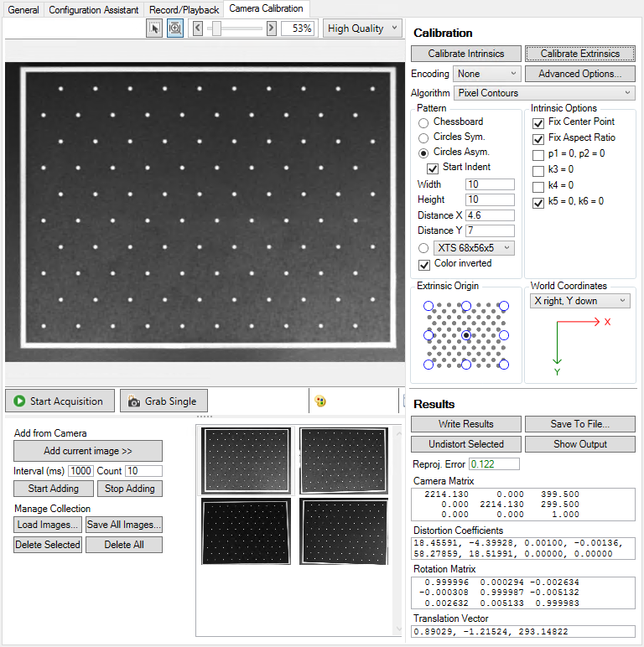Click Delete Selected button
Image resolution: width=644 pixels, height=647 pixels.
48,545
